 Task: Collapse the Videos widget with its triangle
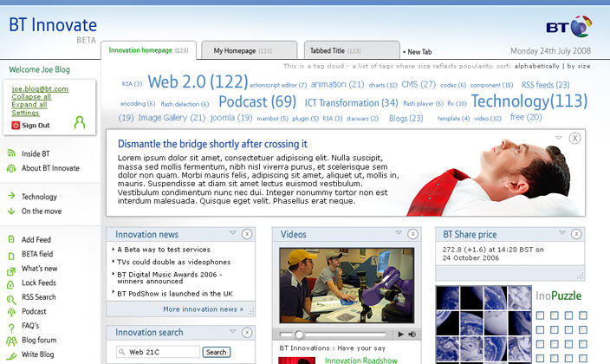pos(399,233)
